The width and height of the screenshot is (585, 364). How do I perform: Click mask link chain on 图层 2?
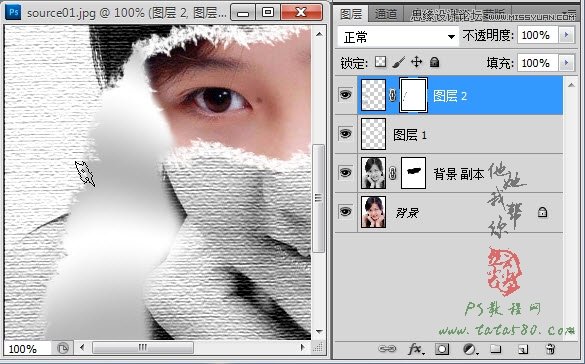(392, 96)
